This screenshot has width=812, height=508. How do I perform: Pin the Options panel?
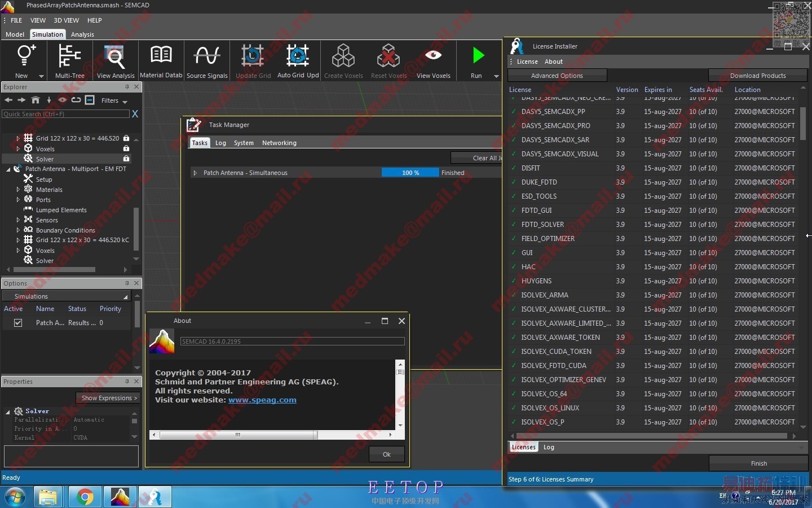127,283
